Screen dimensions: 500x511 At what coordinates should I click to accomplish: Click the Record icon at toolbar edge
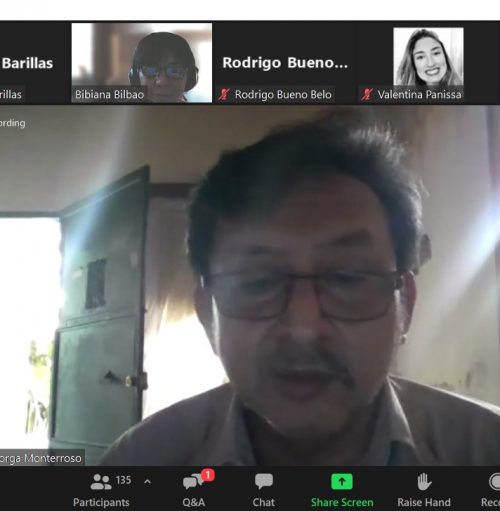(494, 482)
